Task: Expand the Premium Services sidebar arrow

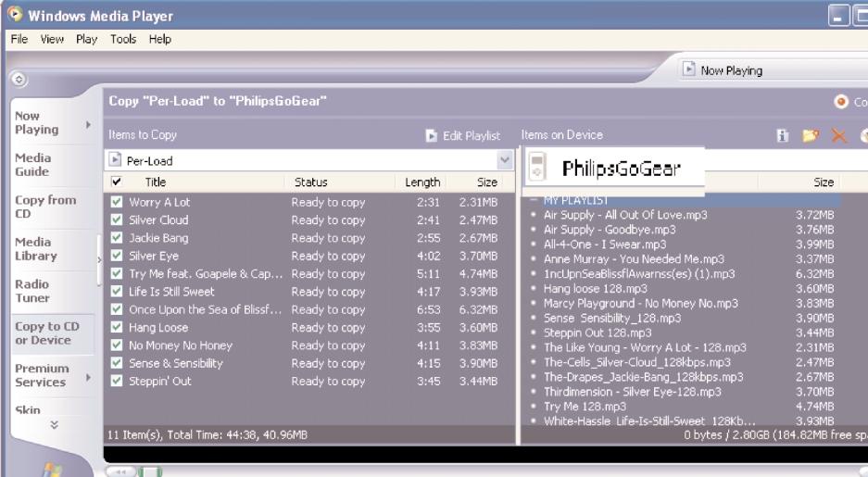Action: point(88,377)
